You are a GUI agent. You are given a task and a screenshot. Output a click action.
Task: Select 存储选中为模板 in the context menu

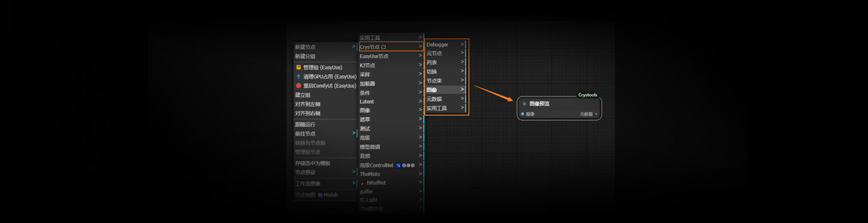(x=325, y=163)
